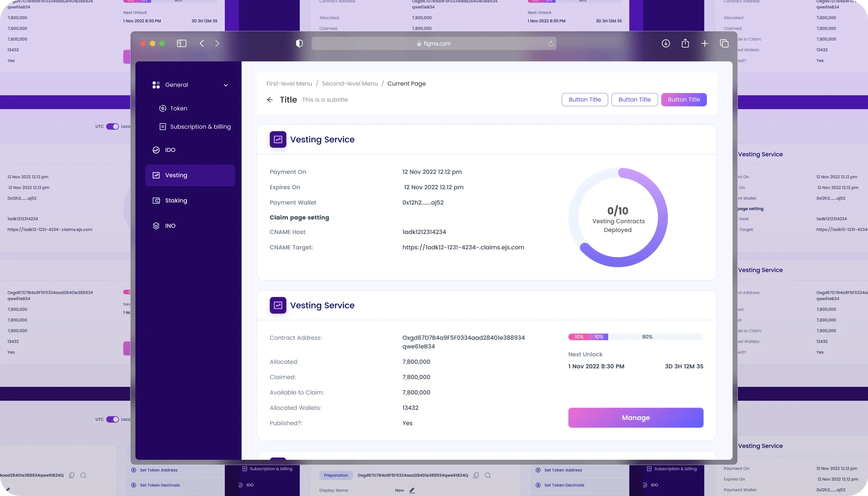Click the Safari sidebar toggle icon
Screen dimensions: 868x496
[182, 43]
